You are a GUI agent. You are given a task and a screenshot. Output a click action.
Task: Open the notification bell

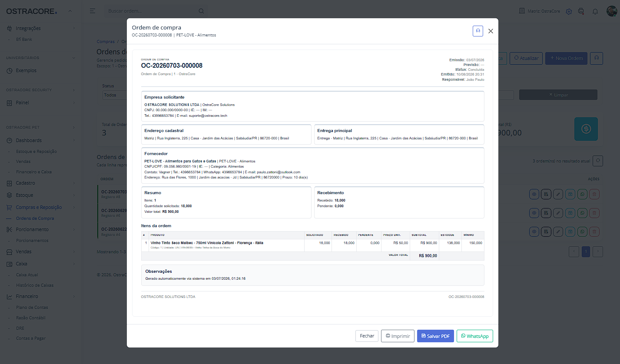(595, 11)
